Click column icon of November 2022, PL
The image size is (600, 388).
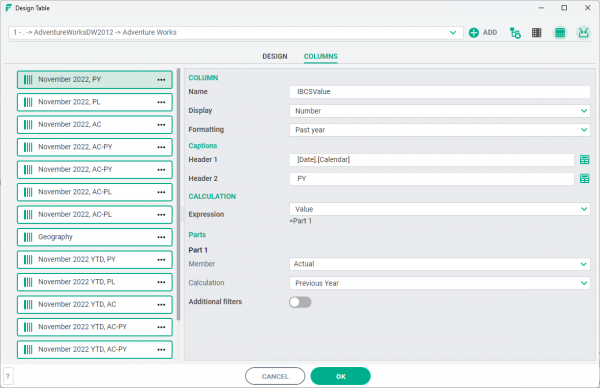[x=28, y=102]
